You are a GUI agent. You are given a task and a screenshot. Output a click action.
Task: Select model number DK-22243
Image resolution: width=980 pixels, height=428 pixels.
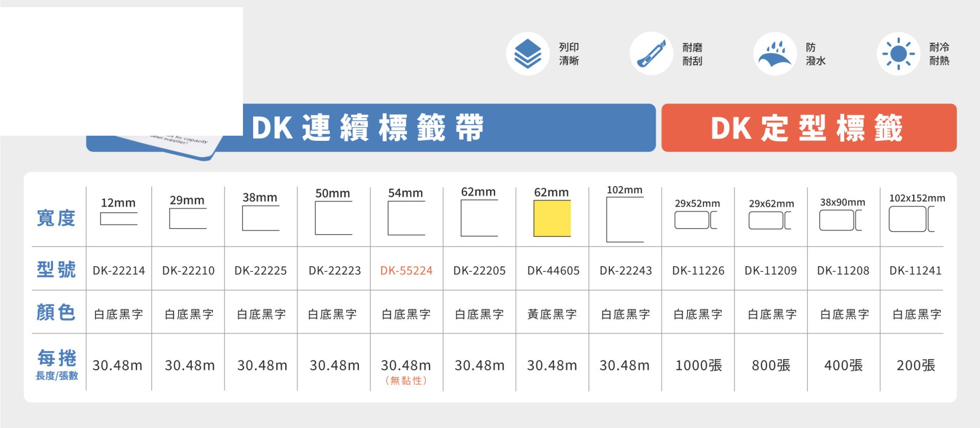[x=626, y=271]
